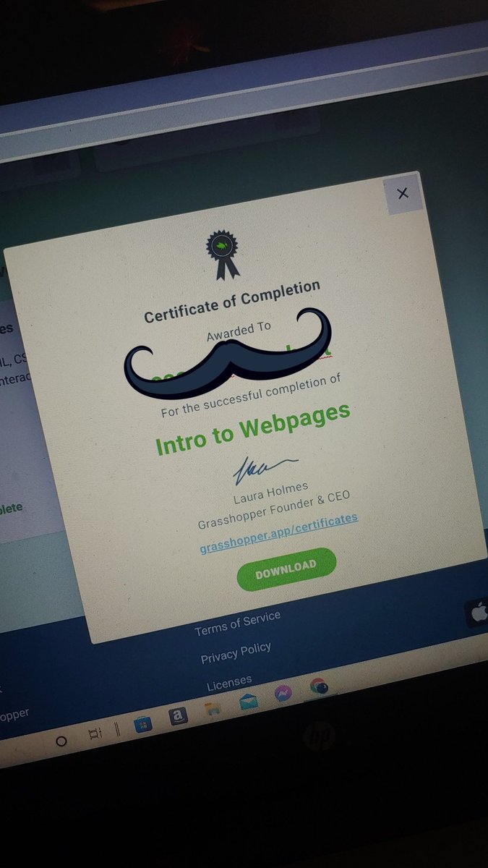The image size is (488, 868).
Task: Open the Privacy Policy footer link
Action: pos(236,653)
